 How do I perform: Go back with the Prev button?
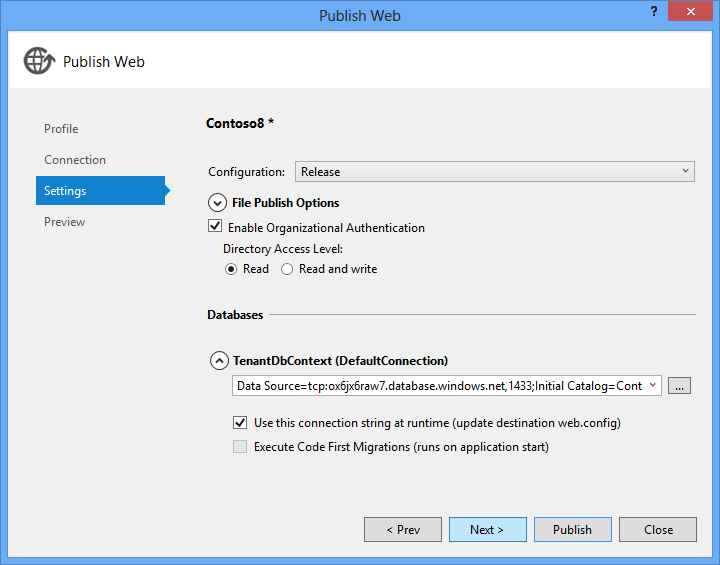coord(403,530)
